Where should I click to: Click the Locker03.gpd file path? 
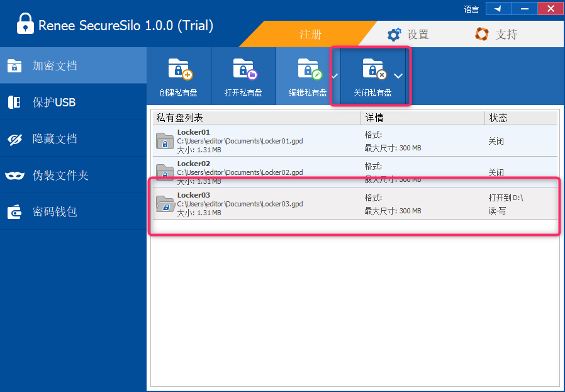240,204
